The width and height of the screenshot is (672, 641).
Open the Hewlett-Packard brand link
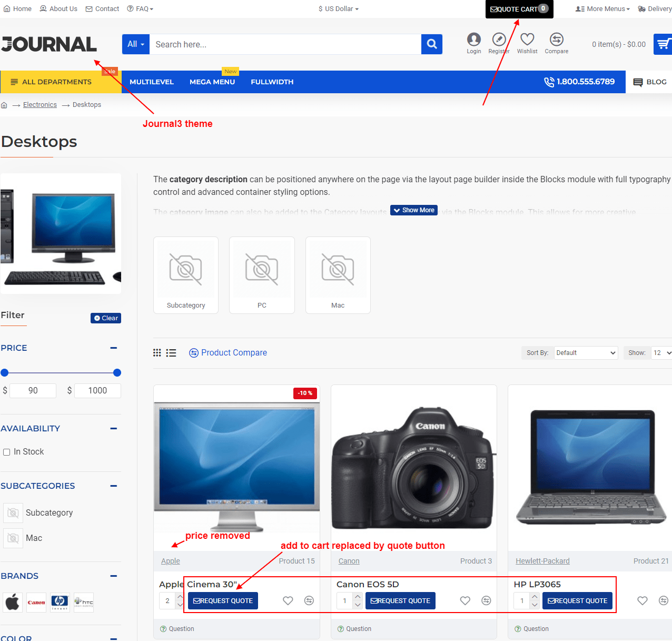tap(542, 561)
